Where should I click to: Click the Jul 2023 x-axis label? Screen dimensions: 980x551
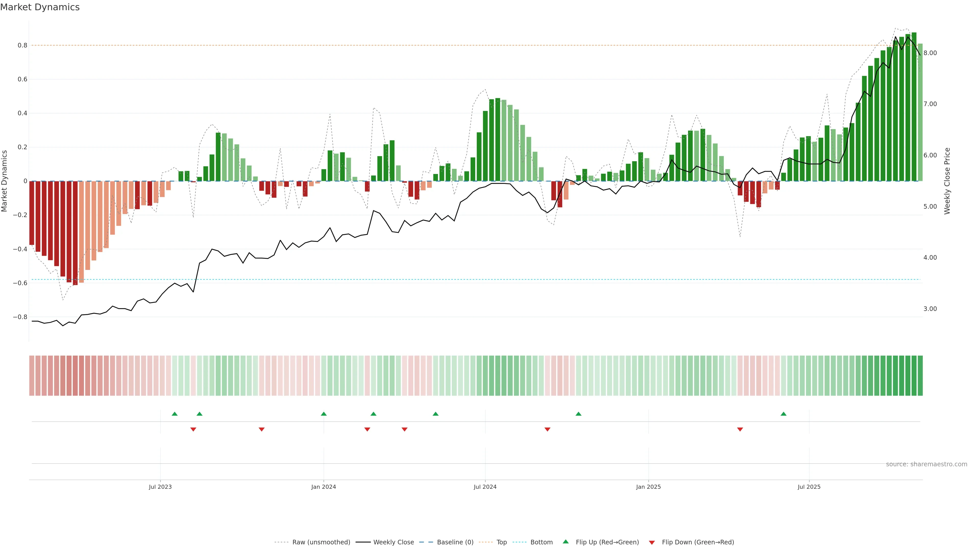click(160, 487)
